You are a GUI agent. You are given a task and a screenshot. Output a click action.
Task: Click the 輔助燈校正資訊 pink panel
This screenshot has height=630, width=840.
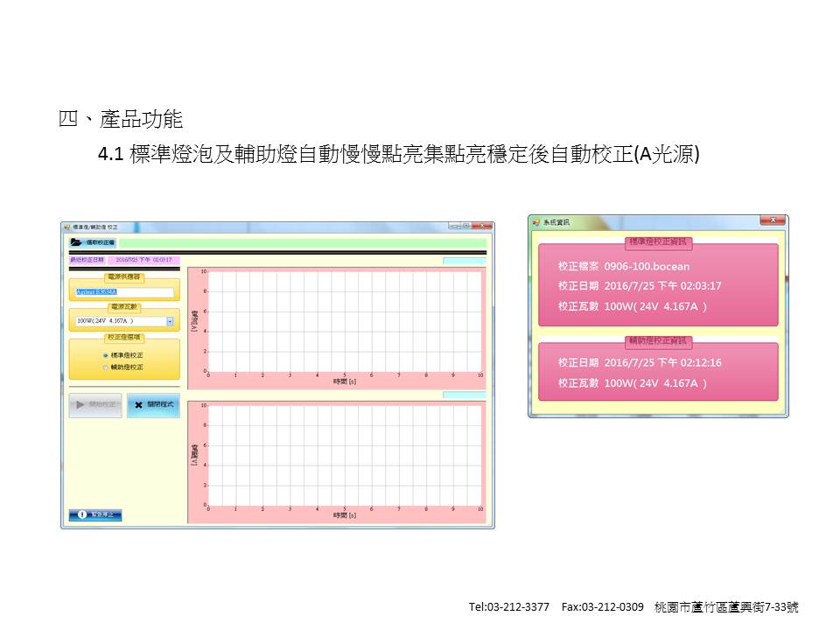[657, 373]
